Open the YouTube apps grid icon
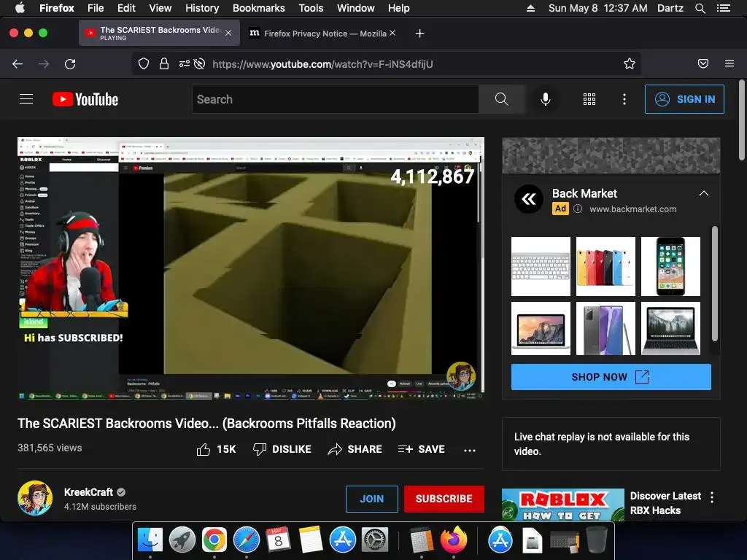The height and width of the screenshot is (560, 747). coord(589,99)
